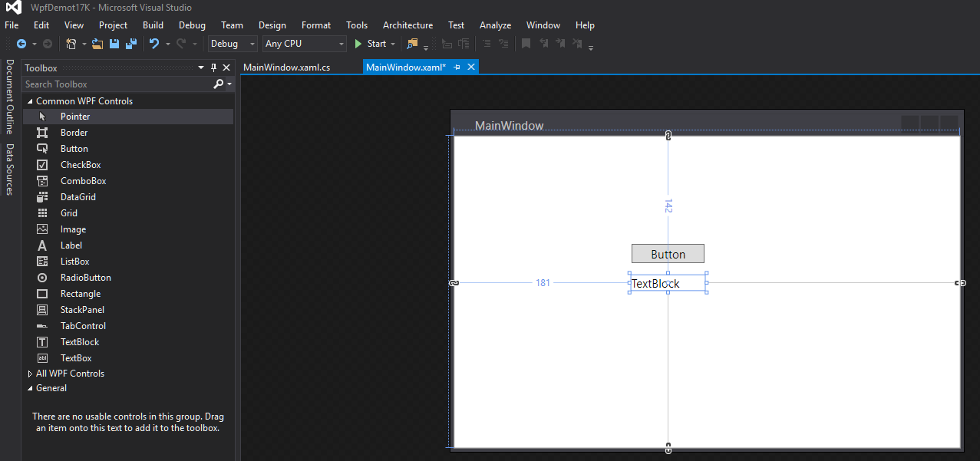Screen dimensions: 980x461
Task: Click the Open File folder icon
Action: (x=97, y=44)
